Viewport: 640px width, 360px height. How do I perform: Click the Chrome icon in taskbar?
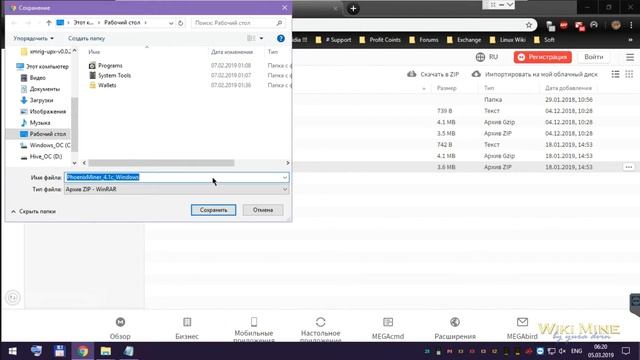83,351
